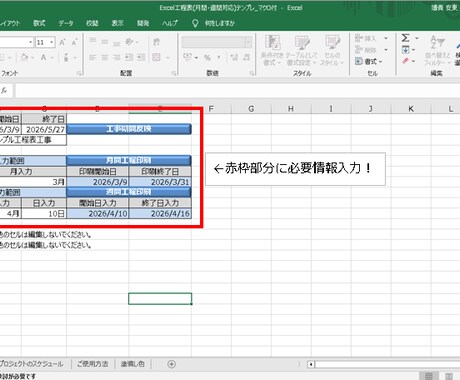
Task: Click the text orientation icon
Action: [129, 42]
